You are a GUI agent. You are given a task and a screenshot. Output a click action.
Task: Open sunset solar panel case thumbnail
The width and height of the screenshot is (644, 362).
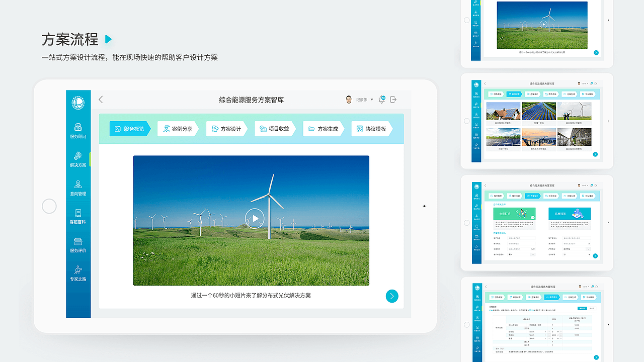(539, 138)
